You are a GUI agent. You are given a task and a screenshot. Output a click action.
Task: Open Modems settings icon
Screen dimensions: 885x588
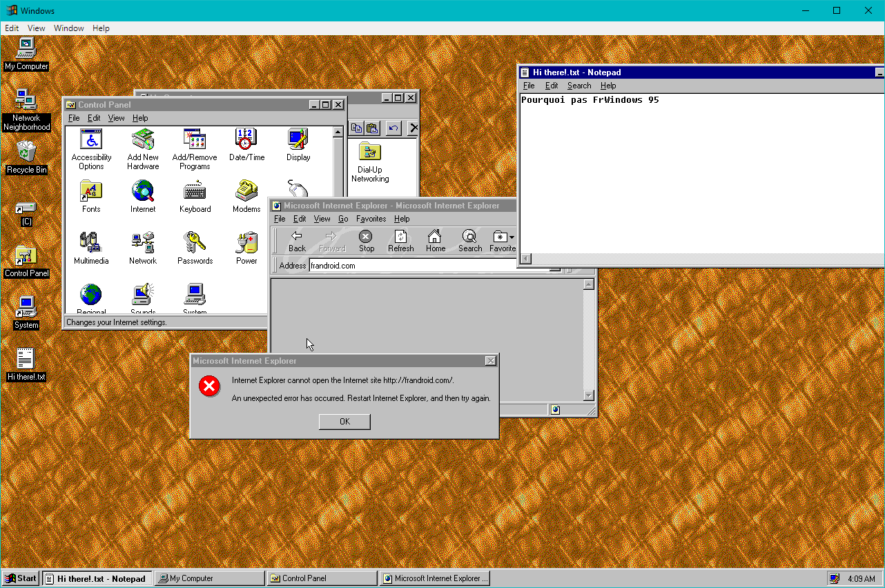[x=246, y=197]
